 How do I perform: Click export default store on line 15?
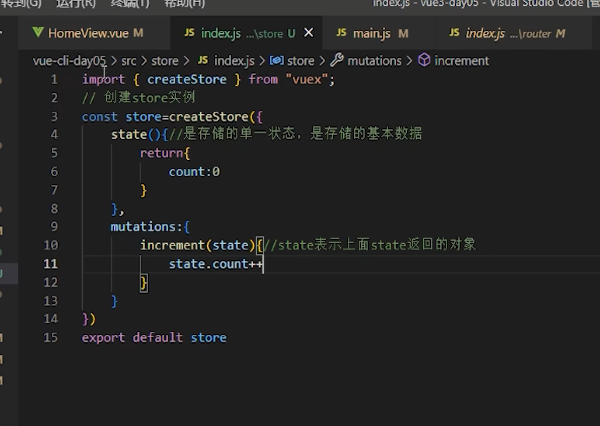click(154, 338)
